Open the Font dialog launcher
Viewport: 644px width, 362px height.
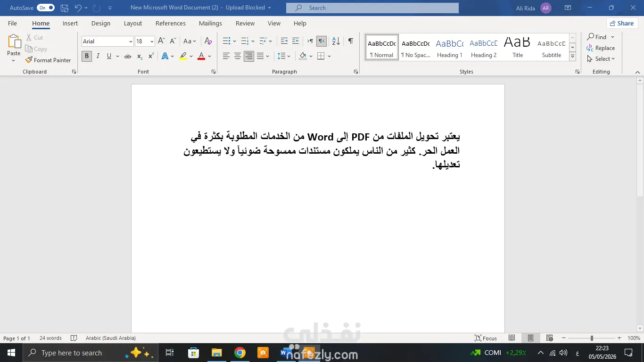click(214, 72)
